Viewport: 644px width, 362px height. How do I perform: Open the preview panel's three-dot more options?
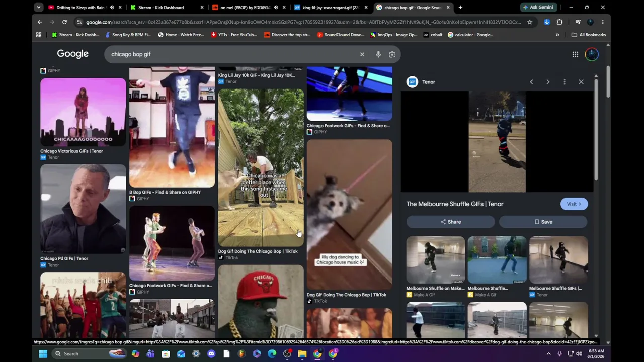[x=565, y=82]
